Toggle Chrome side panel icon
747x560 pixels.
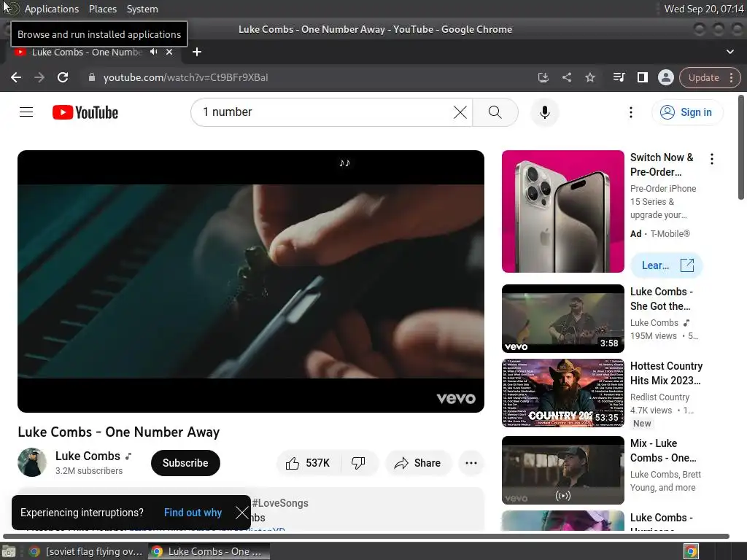(642, 77)
